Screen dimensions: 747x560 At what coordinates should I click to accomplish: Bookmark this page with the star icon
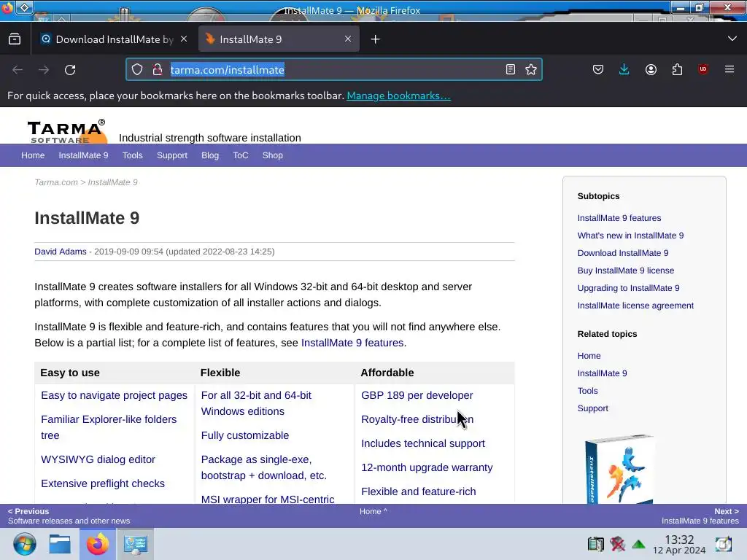531,69
